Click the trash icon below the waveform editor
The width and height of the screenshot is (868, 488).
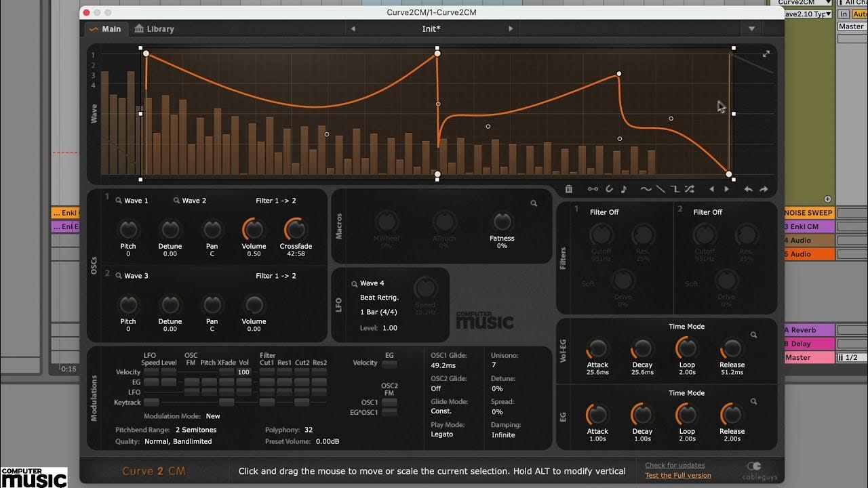[569, 189]
